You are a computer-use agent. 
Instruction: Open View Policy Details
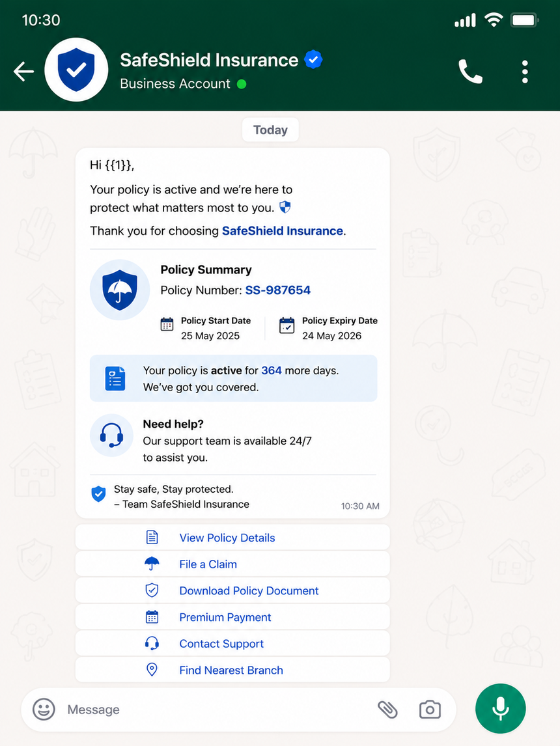point(232,538)
